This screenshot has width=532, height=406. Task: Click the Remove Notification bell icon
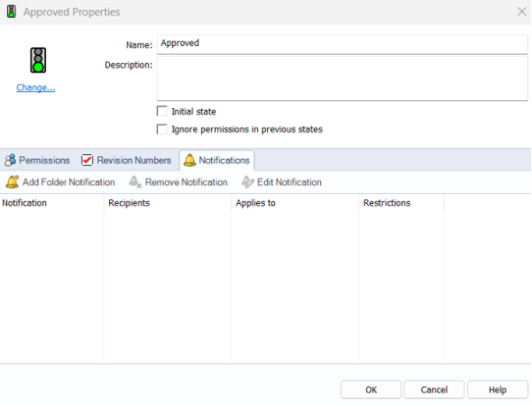[x=135, y=182]
